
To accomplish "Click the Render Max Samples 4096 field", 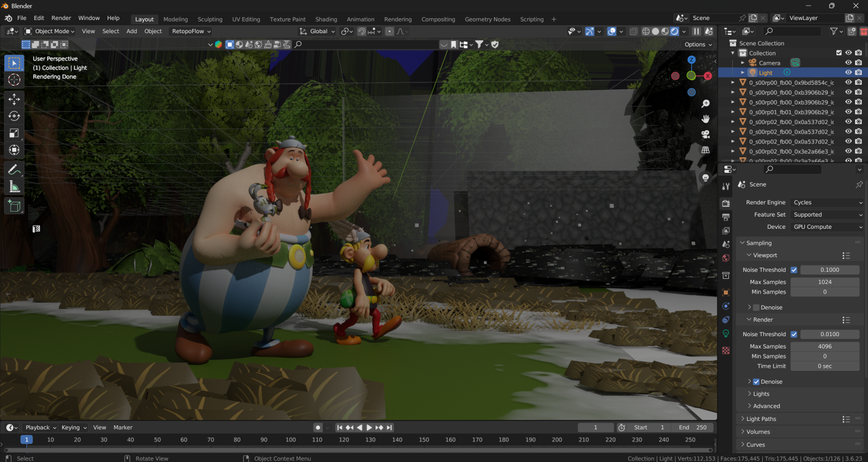I will [825, 346].
